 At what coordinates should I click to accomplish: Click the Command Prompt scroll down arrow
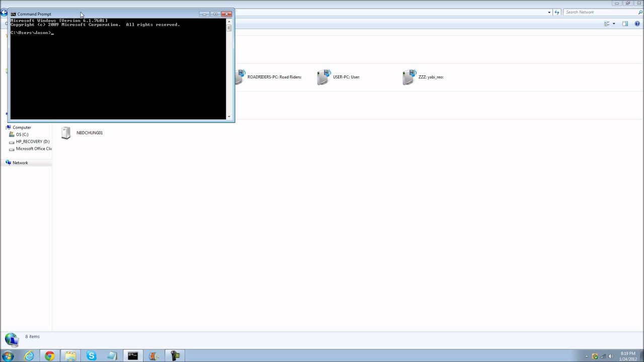(x=229, y=117)
